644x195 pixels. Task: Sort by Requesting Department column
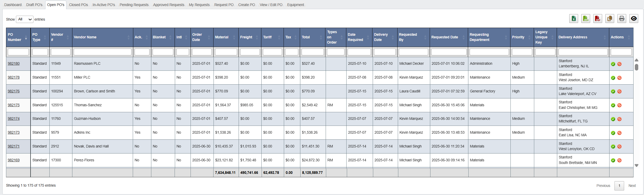click(489, 37)
